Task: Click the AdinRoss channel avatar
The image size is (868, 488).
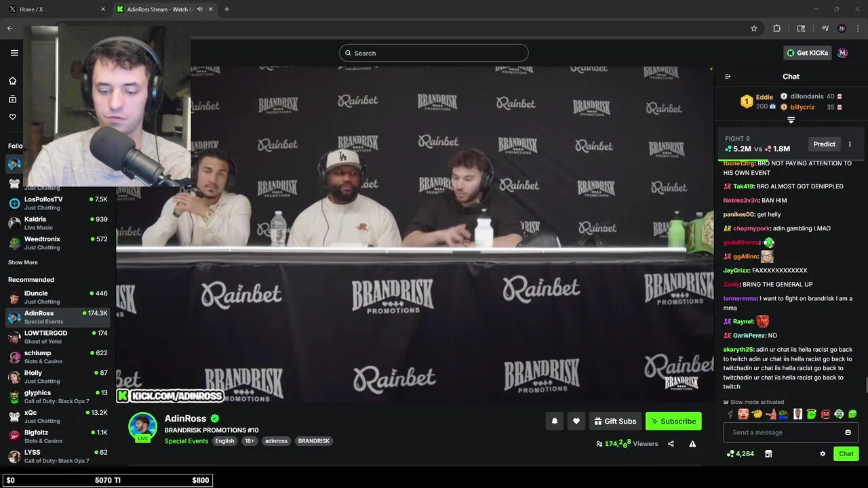Action: pos(142,426)
